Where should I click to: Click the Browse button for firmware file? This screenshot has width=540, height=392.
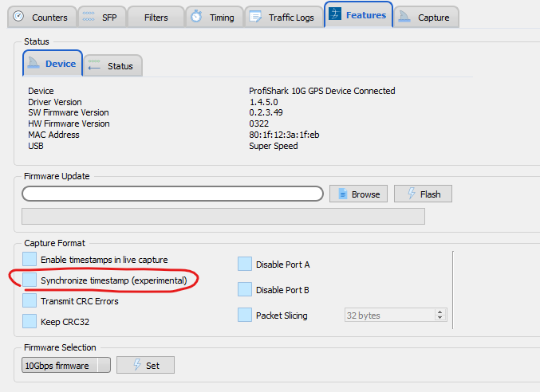click(x=358, y=194)
